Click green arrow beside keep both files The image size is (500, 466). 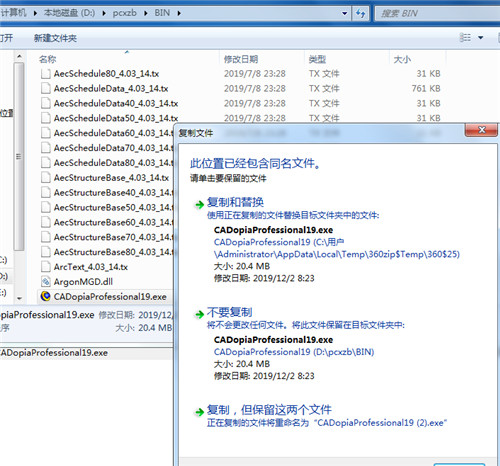tap(199, 412)
